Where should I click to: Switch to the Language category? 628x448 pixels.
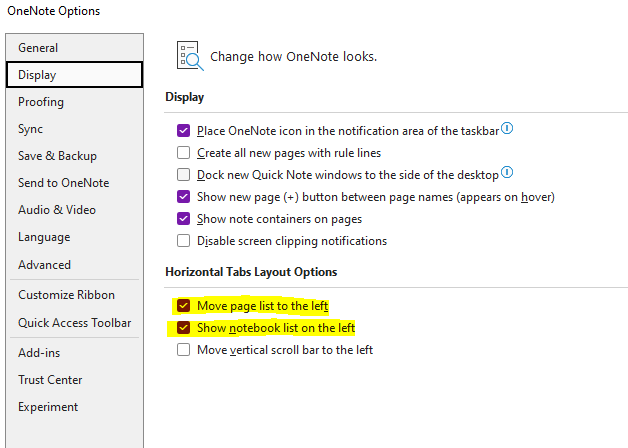click(74, 237)
